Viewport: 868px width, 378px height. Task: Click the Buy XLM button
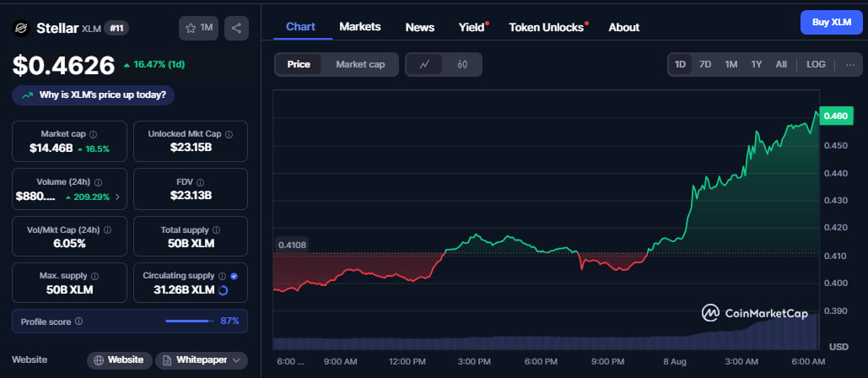(830, 22)
